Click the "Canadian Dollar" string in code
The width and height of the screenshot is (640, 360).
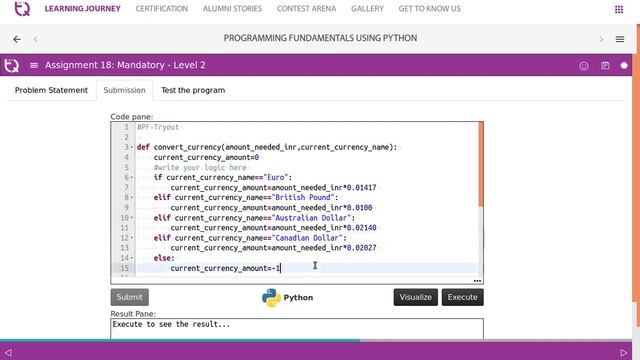click(x=307, y=238)
